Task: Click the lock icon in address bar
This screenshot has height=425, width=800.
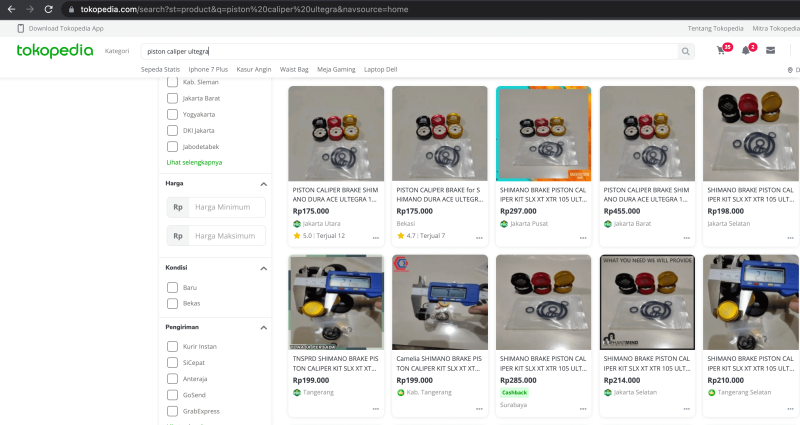Action: point(71,9)
